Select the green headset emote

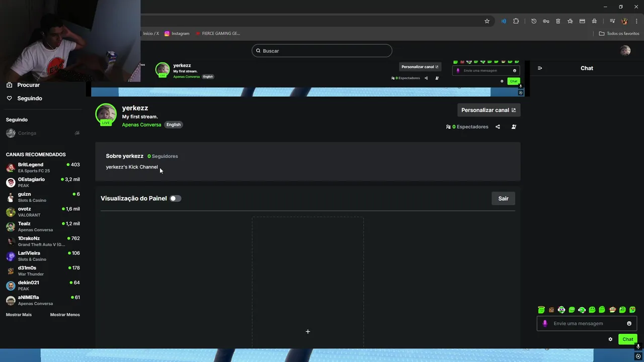click(x=582, y=310)
